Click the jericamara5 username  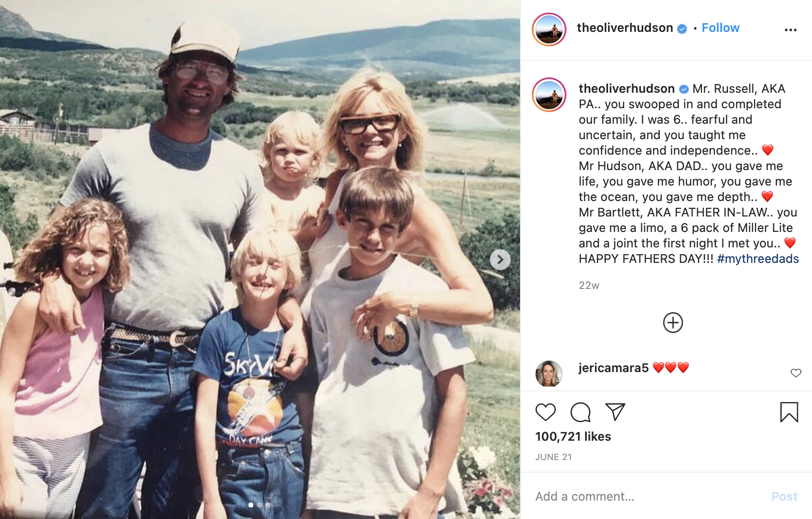pyautogui.click(x=613, y=368)
